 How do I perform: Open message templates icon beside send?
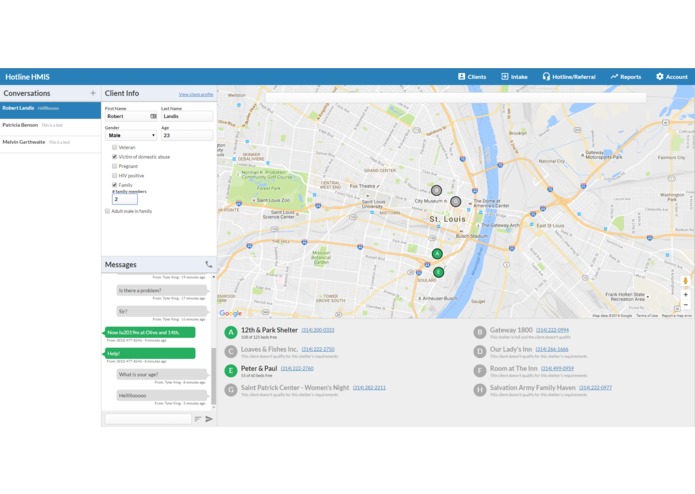(198, 419)
